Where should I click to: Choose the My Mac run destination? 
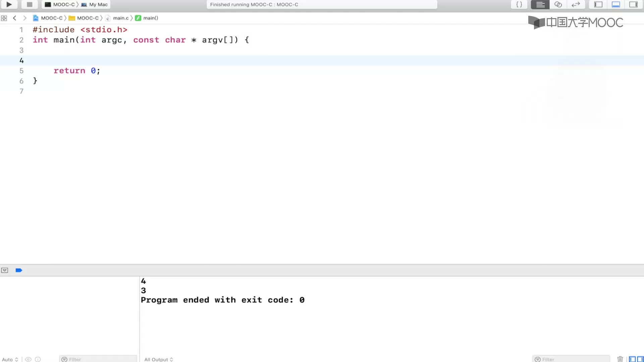[95, 4]
